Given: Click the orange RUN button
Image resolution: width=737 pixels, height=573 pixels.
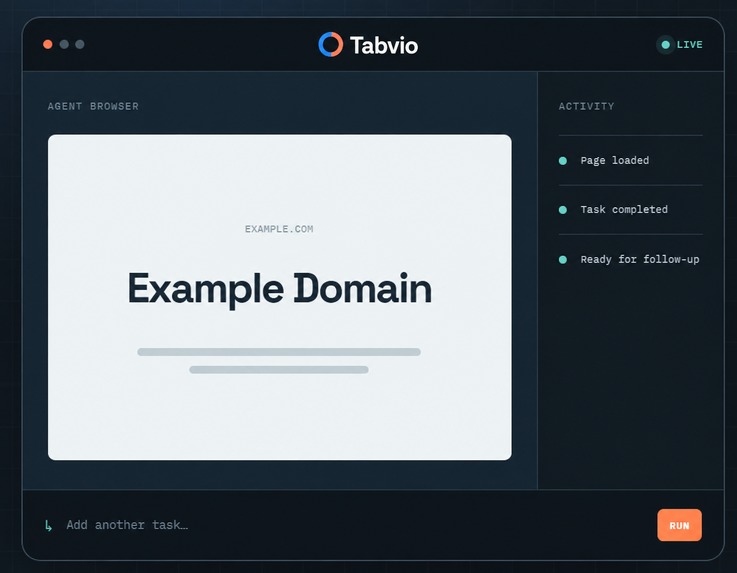Looking at the screenshot, I should point(679,525).
